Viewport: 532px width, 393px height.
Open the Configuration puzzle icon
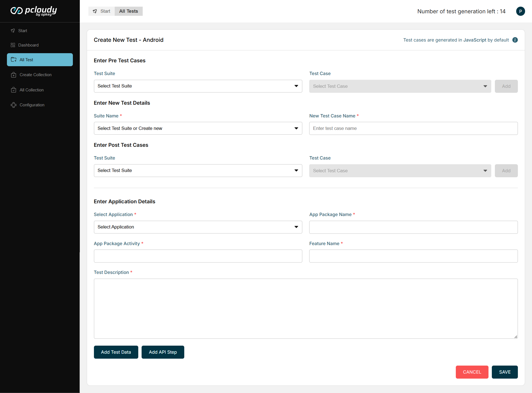point(14,105)
